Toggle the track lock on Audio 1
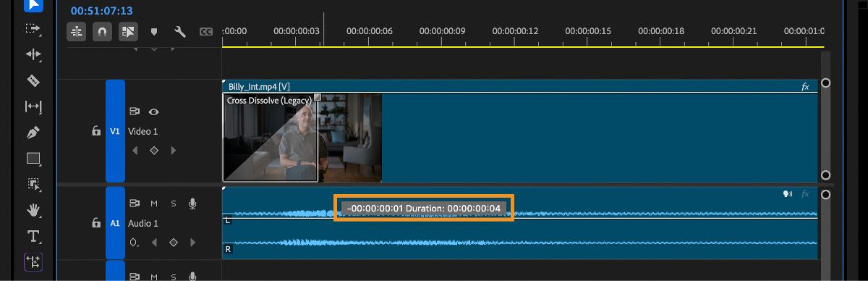 coord(95,223)
